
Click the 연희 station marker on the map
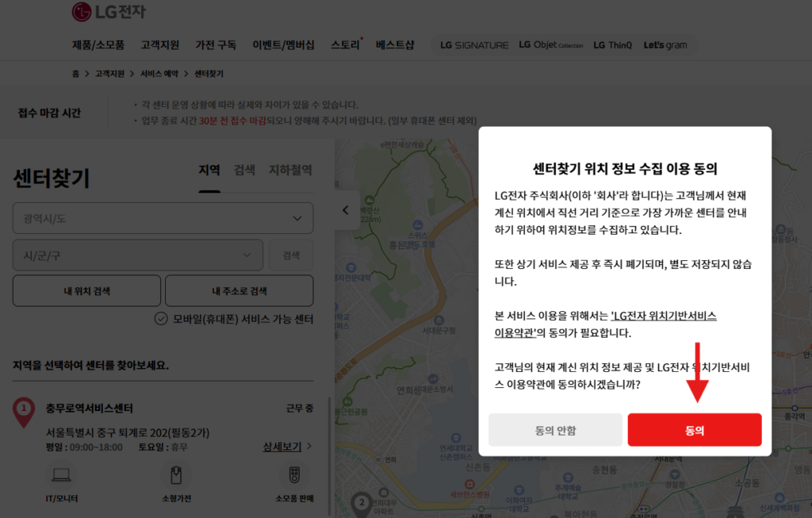pyautogui.click(x=378, y=460)
